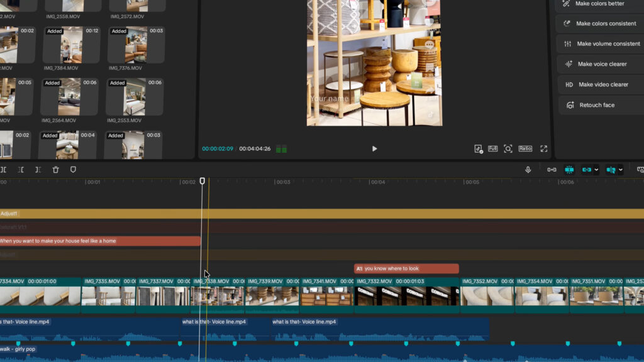Toggle the preview axis icon
This screenshot has width=644, height=362.
tap(611, 170)
